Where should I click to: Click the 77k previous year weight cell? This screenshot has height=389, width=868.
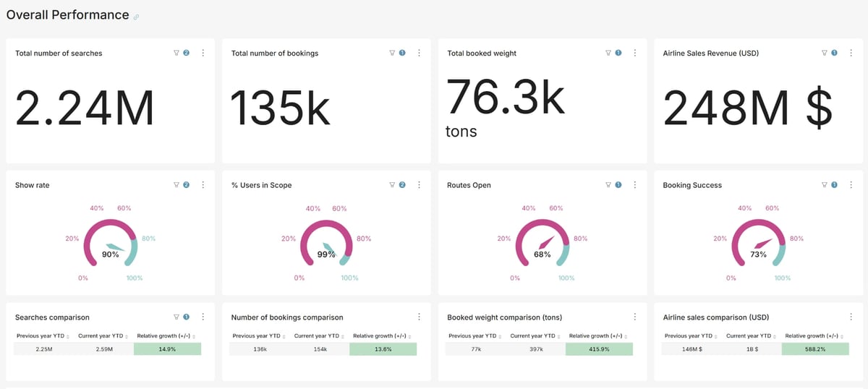click(475, 349)
